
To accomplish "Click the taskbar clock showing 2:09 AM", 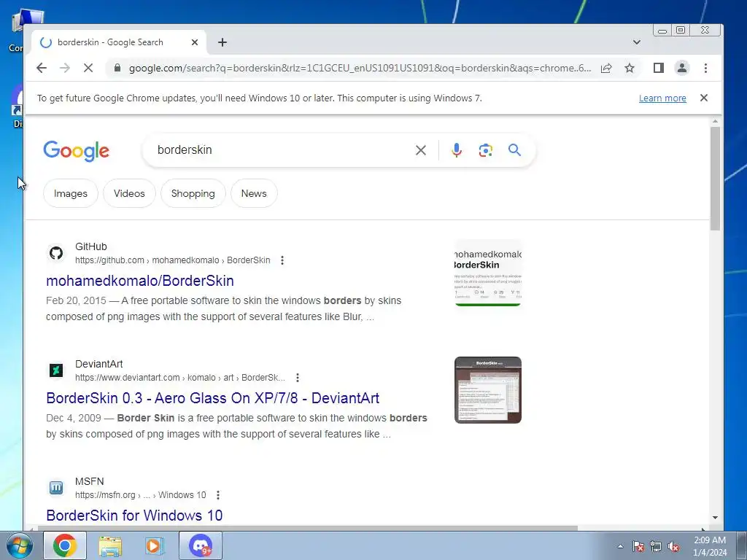I will pyautogui.click(x=710, y=546).
